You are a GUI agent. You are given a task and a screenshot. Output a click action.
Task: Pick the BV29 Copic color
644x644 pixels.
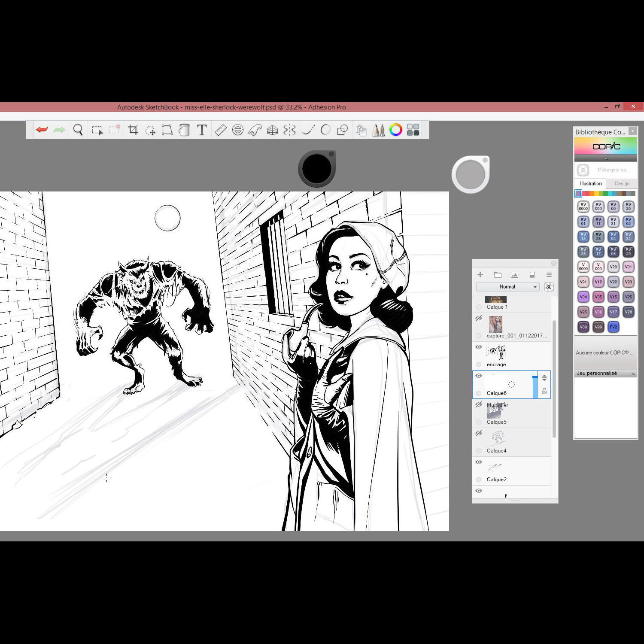(628, 252)
